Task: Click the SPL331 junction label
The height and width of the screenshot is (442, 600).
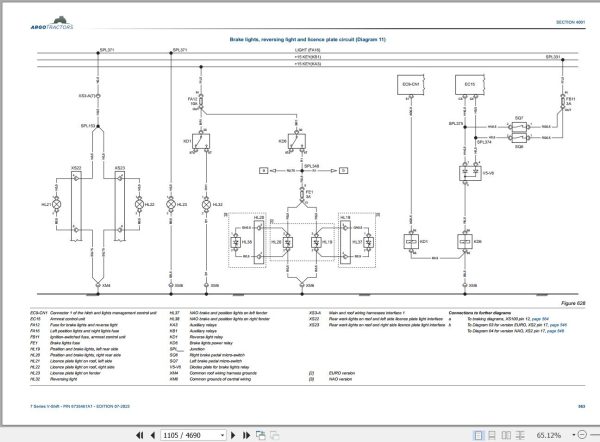Action: coord(553,57)
